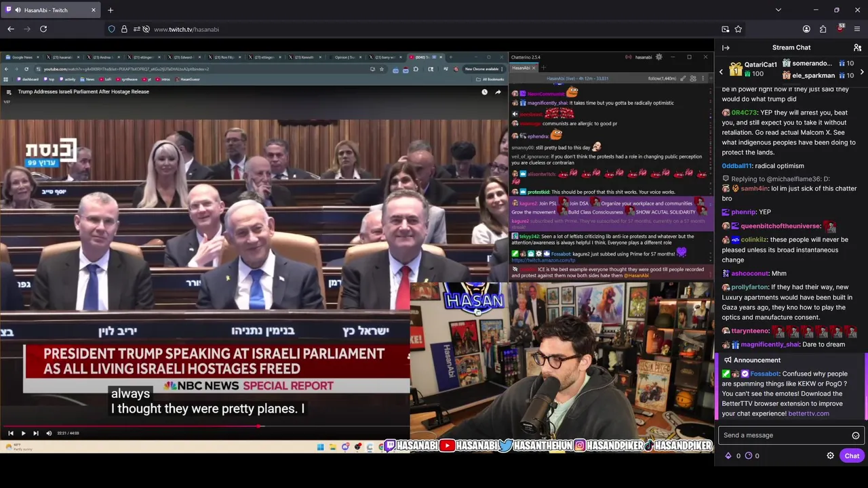Mute the YouTube video volume
Image resolution: width=868 pixels, height=488 pixels.
[x=49, y=433]
